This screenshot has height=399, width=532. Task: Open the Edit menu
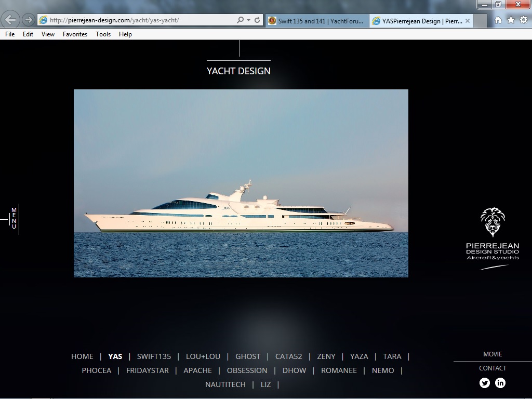pos(28,34)
